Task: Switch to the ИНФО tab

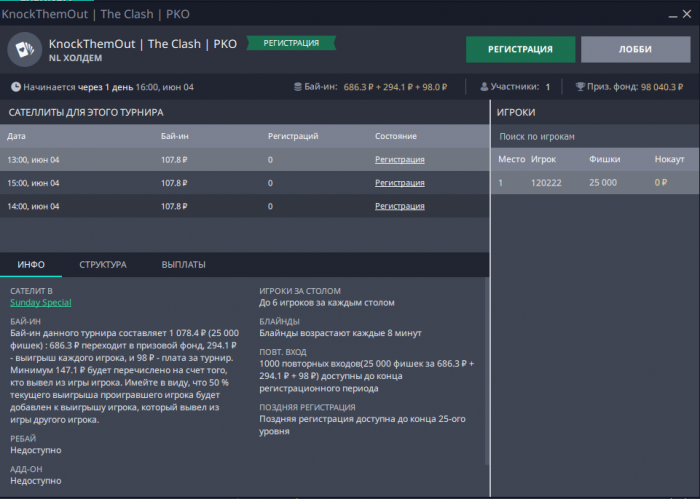Action: coord(30,265)
